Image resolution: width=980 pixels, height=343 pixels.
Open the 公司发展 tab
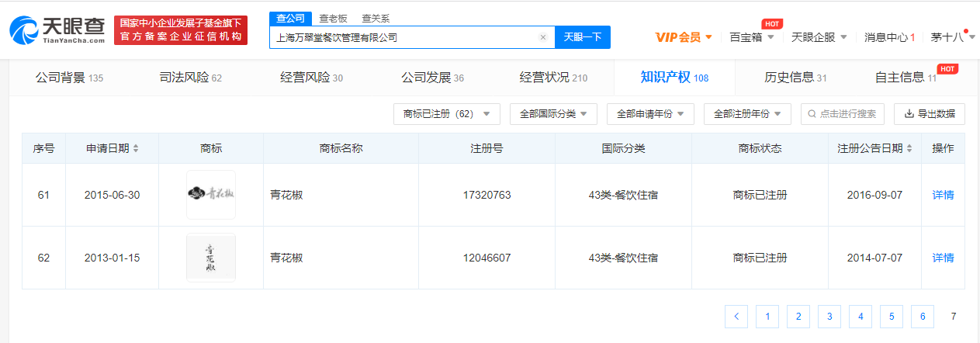pyautogui.click(x=432, y=78)
